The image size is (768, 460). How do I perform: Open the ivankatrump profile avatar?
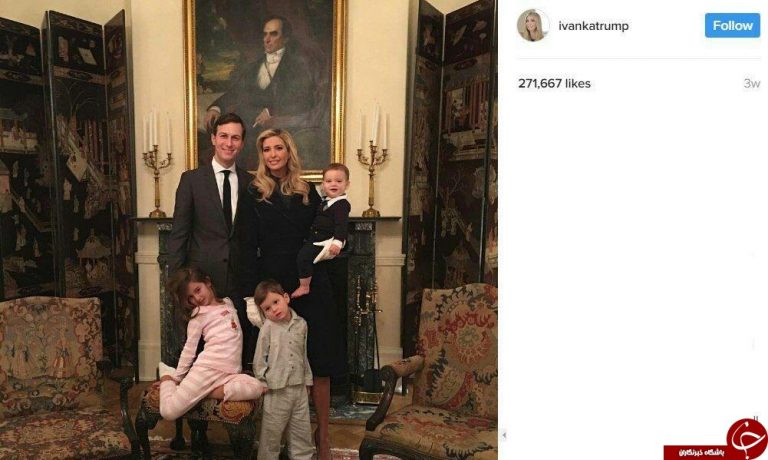[x=532, y=25]
